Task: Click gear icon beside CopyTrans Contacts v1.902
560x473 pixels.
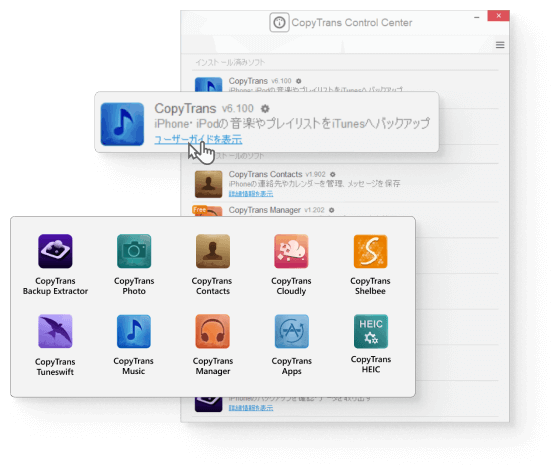Action: [332, 174]
